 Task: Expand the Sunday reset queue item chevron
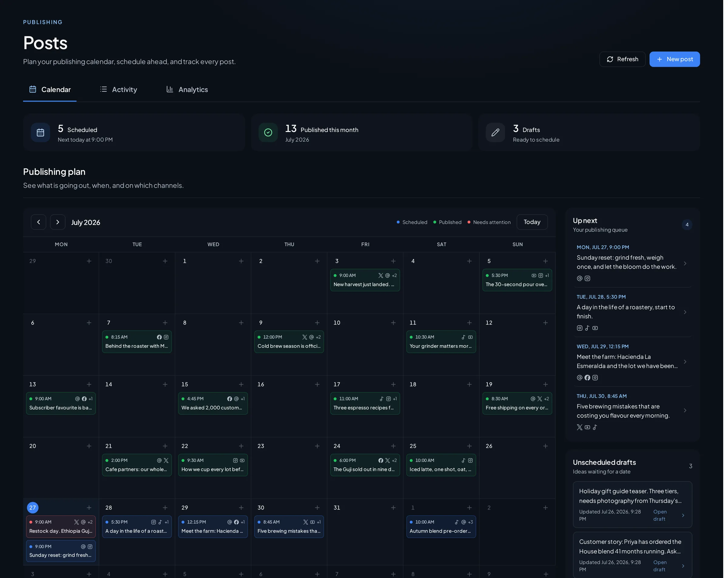coord(685,263)
